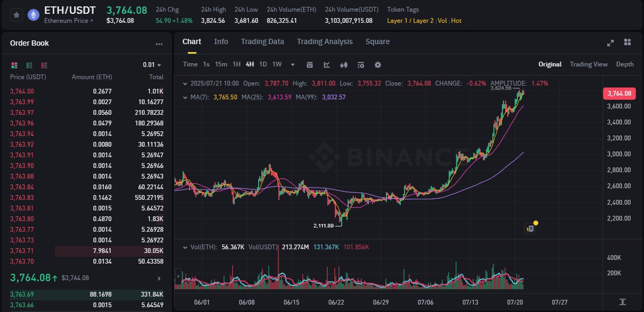Open the calendar date picker icon
644x312 pixels.
pos(309,65)
